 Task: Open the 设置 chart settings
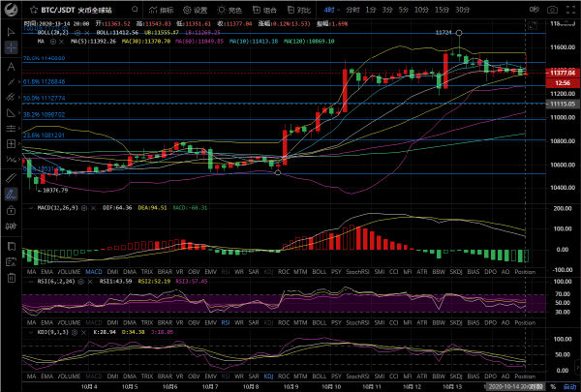point(196,10)
